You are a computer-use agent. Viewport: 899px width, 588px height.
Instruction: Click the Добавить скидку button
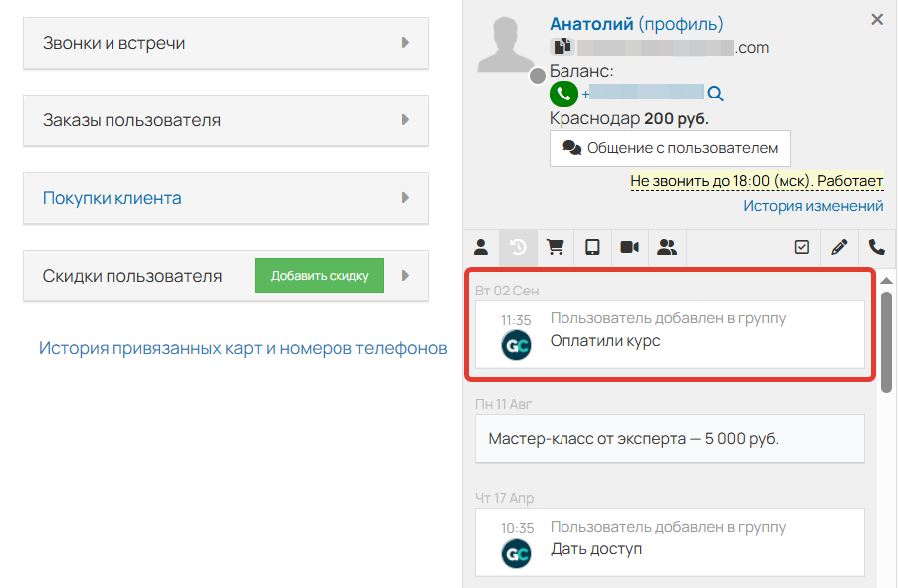319,275
